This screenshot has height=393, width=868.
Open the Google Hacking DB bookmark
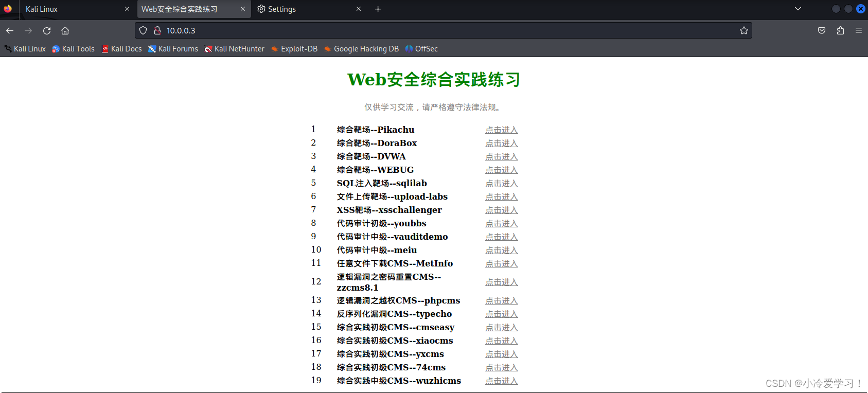pyautogui.click(x=361, y=49)
